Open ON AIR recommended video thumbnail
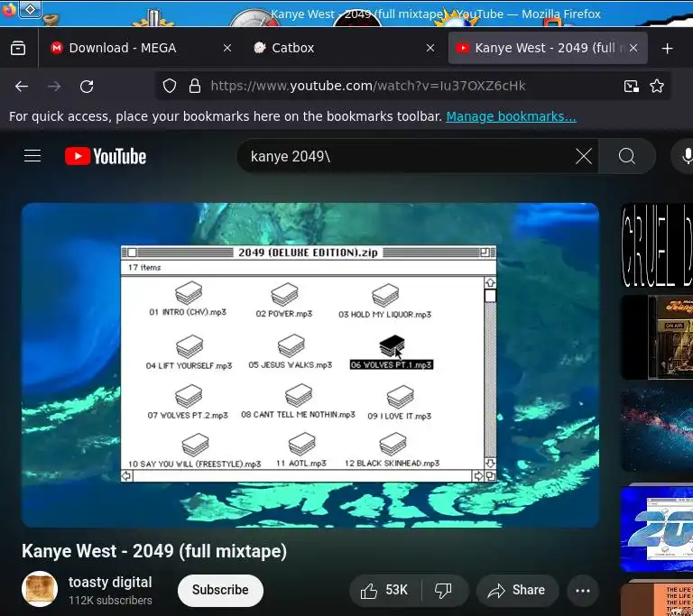The image size is (693, 616). [x=657, y=337]
